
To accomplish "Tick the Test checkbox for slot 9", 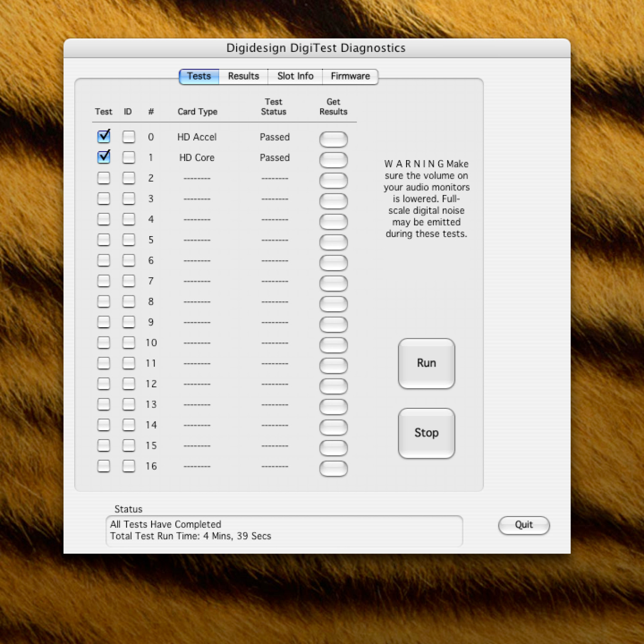I will (103, 322).
